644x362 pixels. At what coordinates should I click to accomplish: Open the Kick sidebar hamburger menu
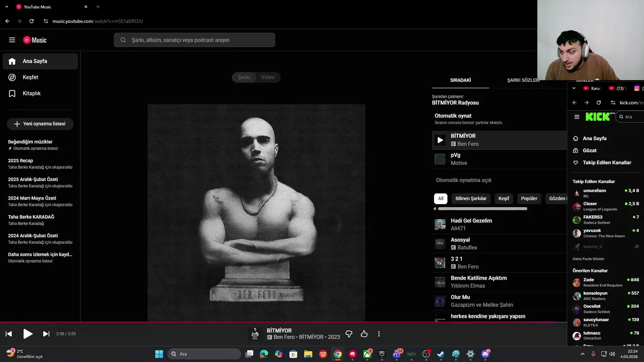(x=577, y=117)
